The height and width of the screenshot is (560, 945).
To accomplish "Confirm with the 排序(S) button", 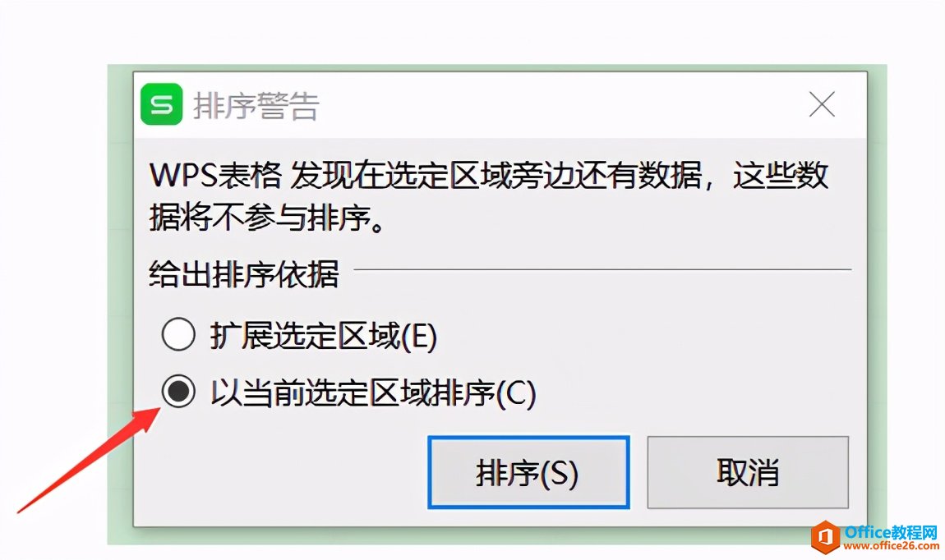I will coord(528,473).
